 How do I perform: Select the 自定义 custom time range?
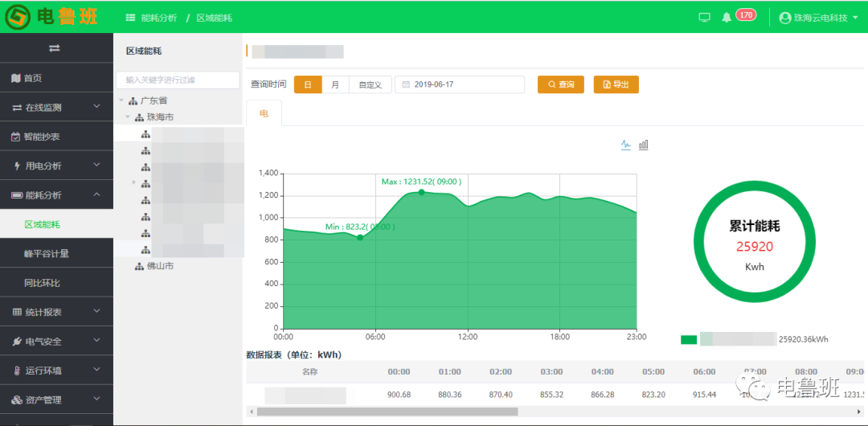point(370,84)
